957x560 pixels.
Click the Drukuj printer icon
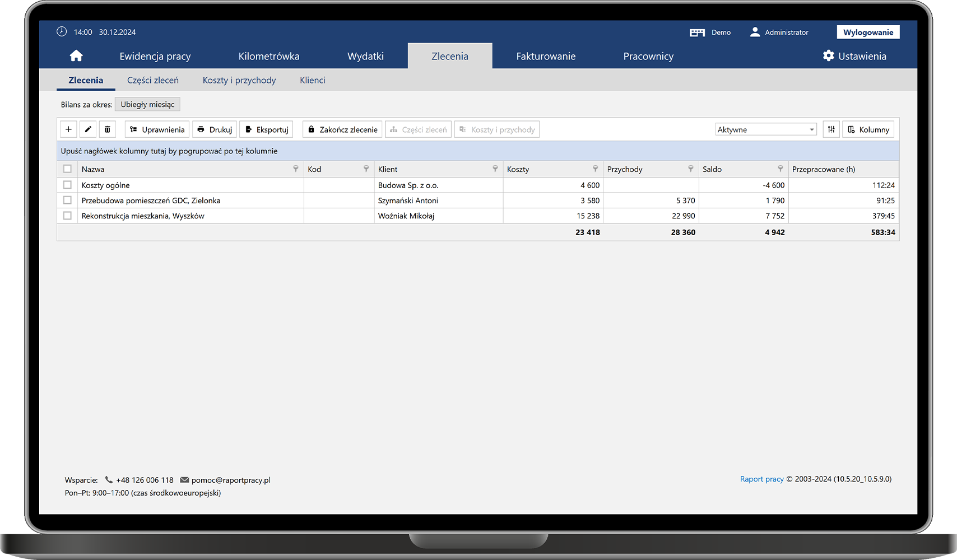[201, 129]
